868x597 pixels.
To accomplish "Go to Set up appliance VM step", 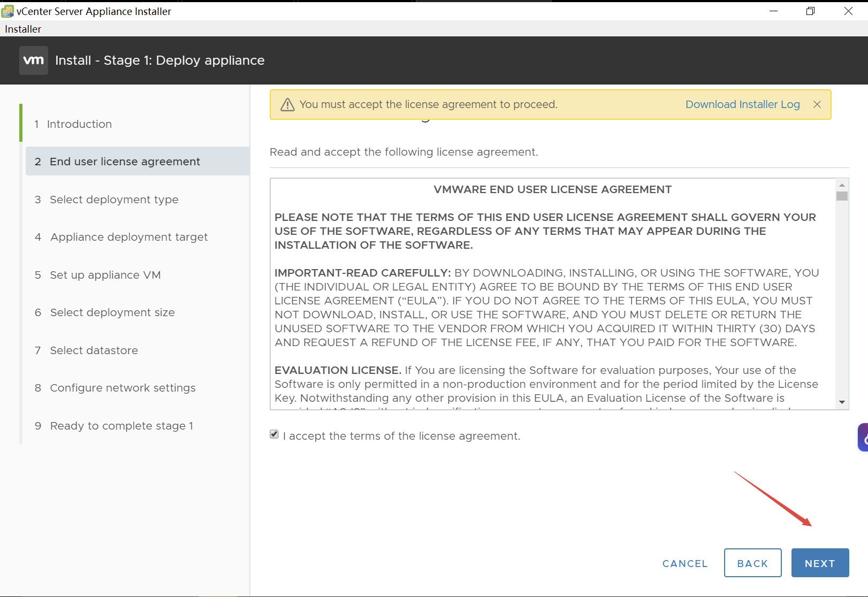I will pyautogui.click(x=98, y=275).
